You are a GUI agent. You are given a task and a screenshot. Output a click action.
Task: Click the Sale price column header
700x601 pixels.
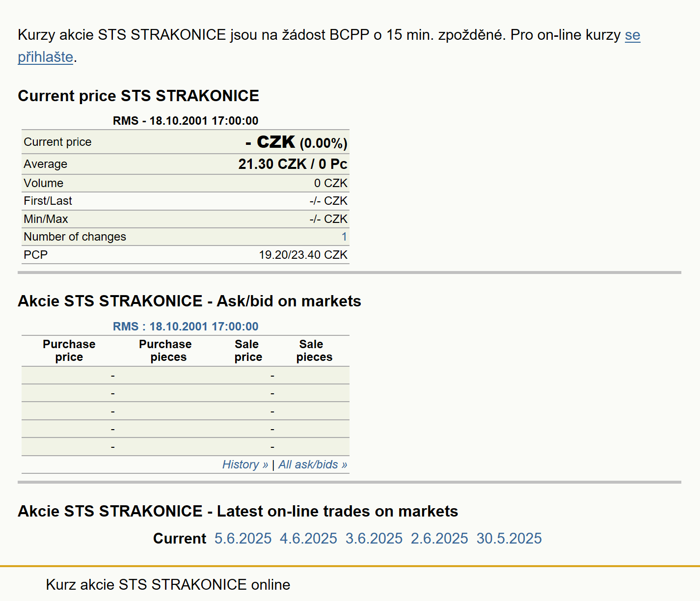248,351
